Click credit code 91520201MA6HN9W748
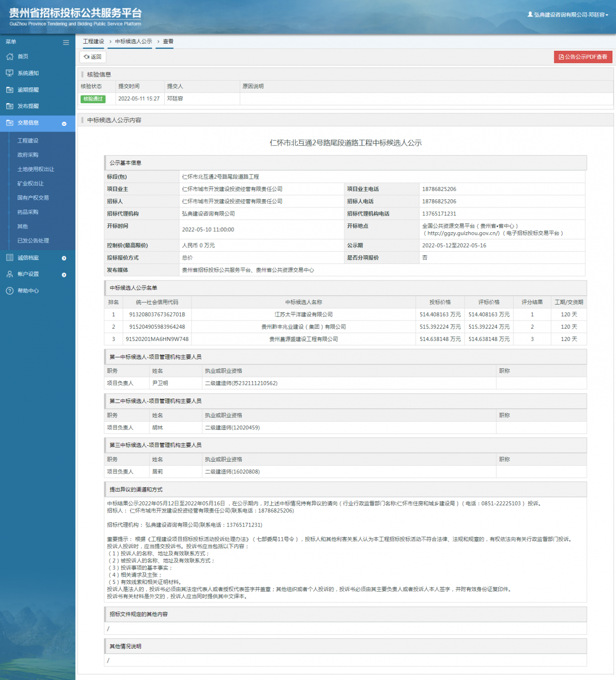This screenshot has width=616, height=680. 157,339
